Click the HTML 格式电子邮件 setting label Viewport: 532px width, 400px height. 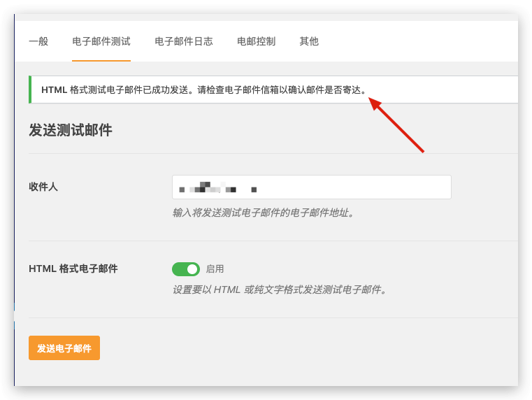tap(73, 269)
